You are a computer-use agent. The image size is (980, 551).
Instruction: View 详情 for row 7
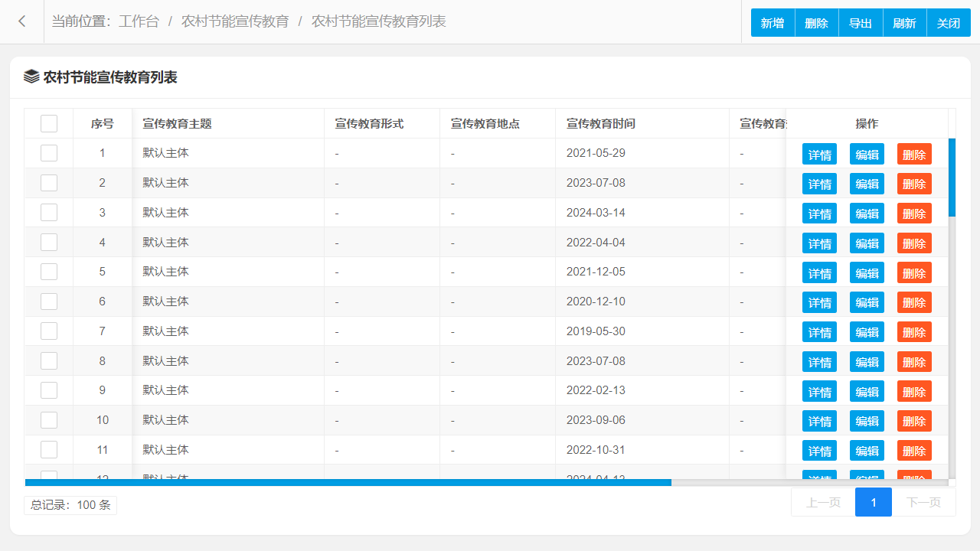(x=819, y=332)
